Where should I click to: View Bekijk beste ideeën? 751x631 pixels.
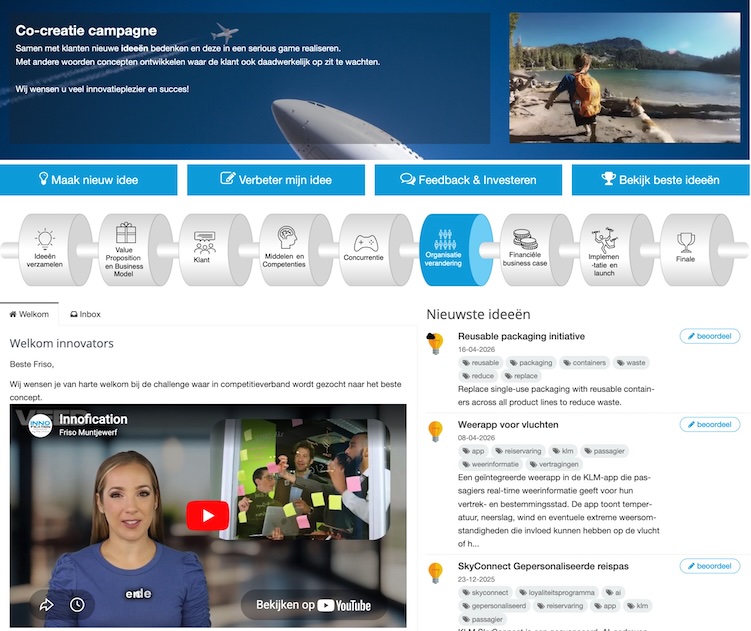[x=660, y=180]
